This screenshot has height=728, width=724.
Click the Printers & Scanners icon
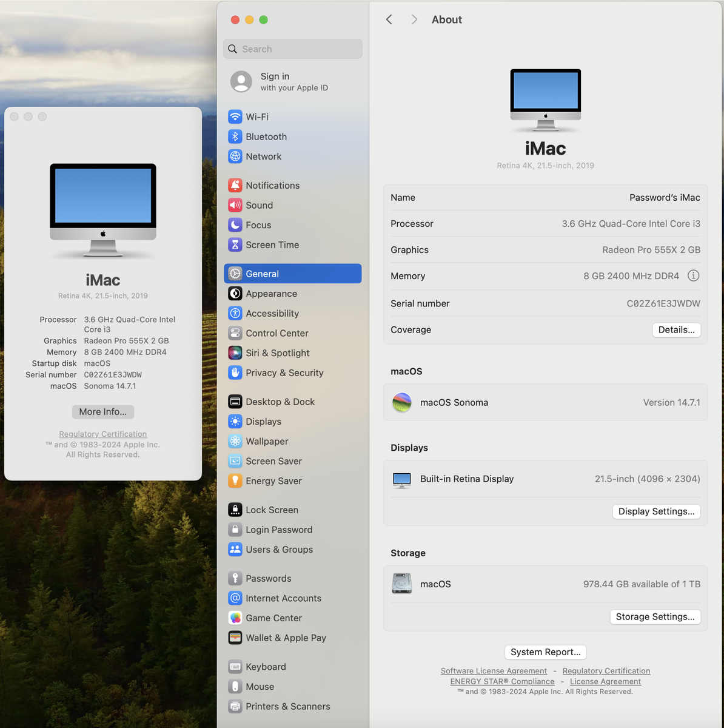pos(235,706)
